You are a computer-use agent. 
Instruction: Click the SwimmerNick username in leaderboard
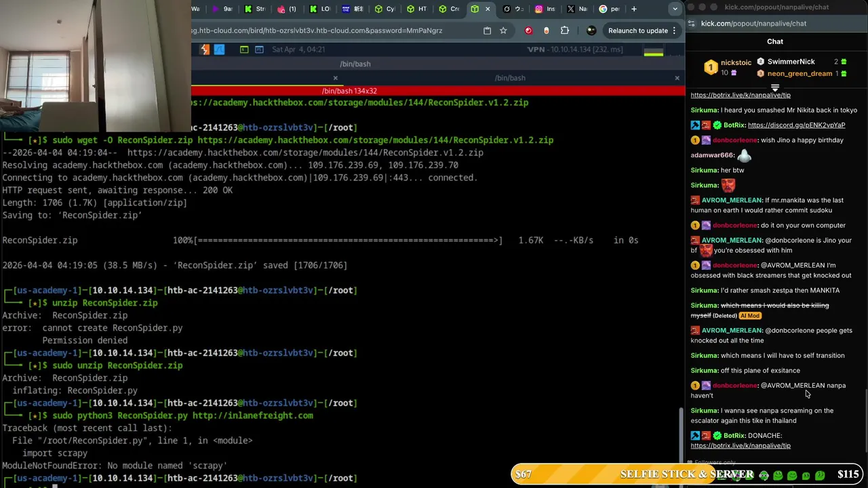pyautogui.click(x=791, y=62)
